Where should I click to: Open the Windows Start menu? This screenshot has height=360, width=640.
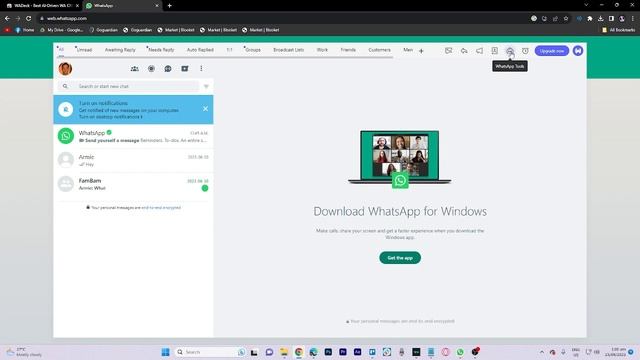[x=165, y=352]
